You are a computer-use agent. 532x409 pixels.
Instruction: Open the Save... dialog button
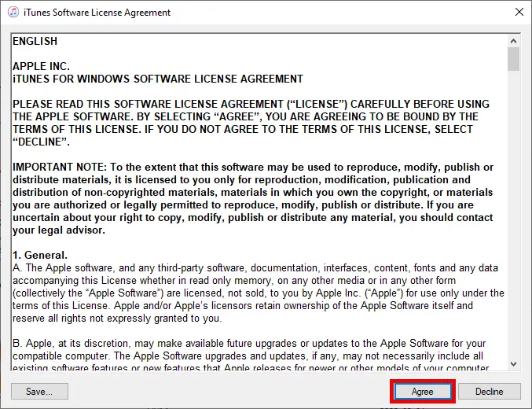[39, 392]
